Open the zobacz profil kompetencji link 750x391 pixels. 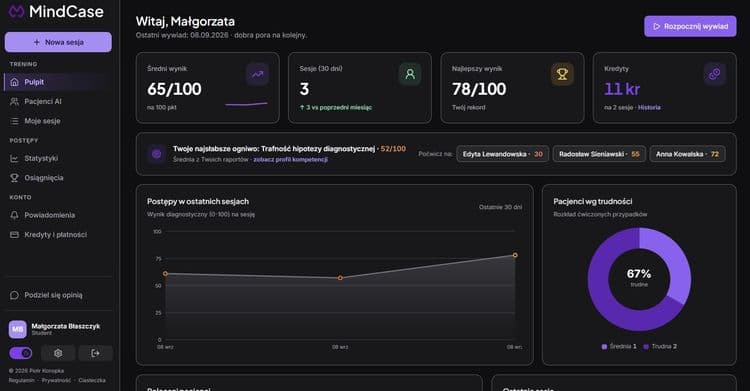[x=290, y=159]
